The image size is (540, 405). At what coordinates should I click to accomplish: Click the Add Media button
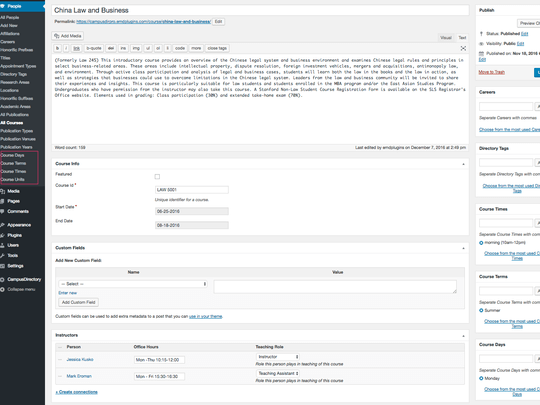(x=68, y=36)
